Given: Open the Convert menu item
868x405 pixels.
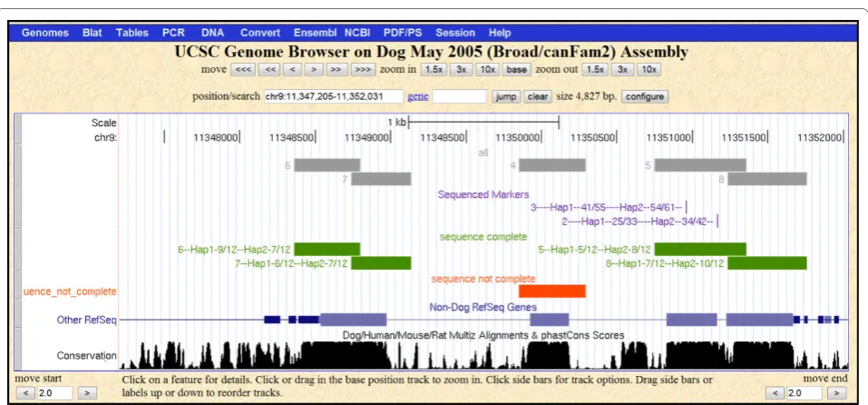Looking at the screenshot, I should (260, 33).
